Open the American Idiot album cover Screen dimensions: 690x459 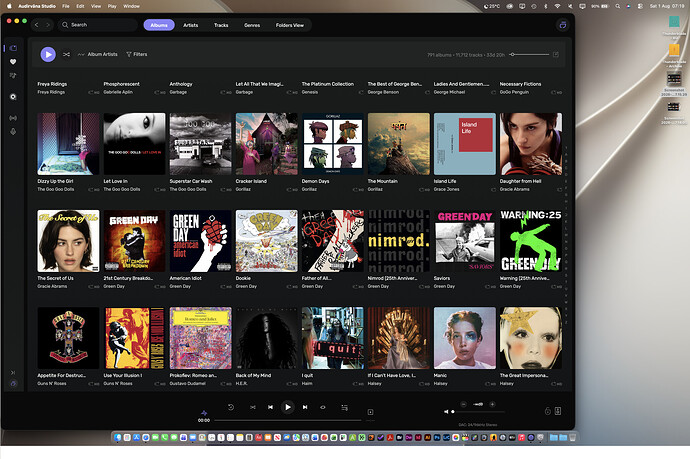[x=201, y=241]
